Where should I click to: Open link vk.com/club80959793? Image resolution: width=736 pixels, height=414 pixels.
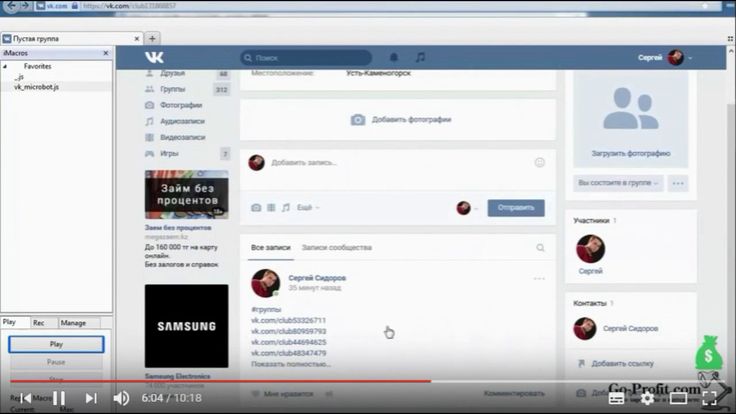coord(288,331)
